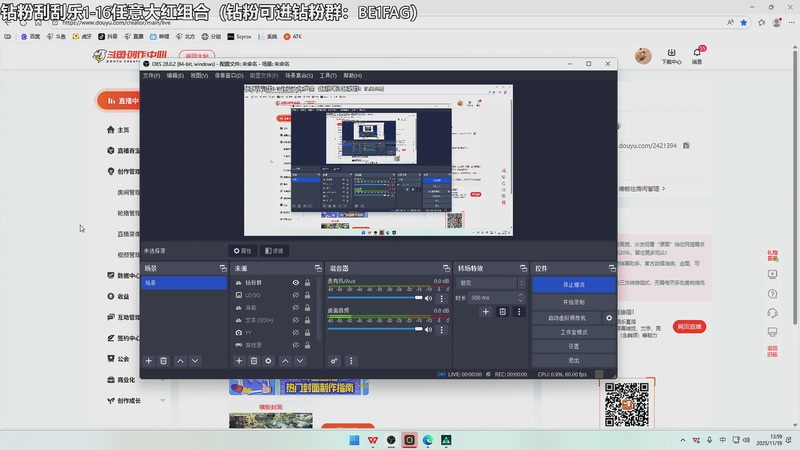
Task: Open transition properties three-dot menu
Action: pos(519,312)
